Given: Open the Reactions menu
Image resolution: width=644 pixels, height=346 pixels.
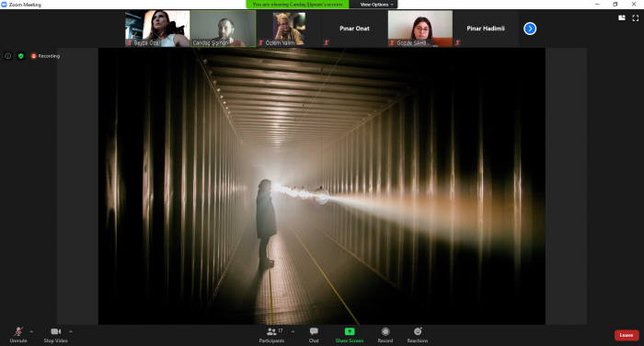Looking at the screenshot, I should tap(418, 335).
